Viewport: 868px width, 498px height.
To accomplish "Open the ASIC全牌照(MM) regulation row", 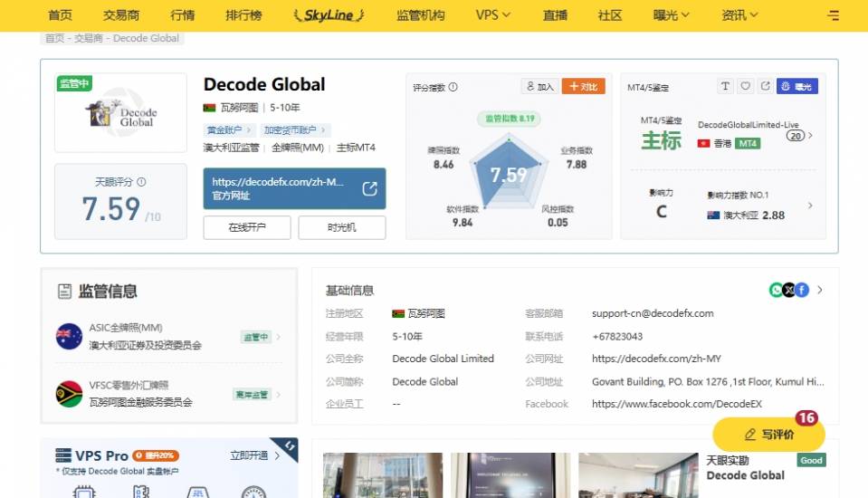I will point(169,336).
